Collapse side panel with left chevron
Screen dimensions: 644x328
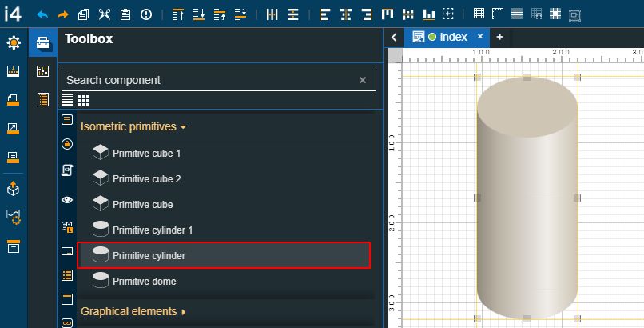point(394,38)
